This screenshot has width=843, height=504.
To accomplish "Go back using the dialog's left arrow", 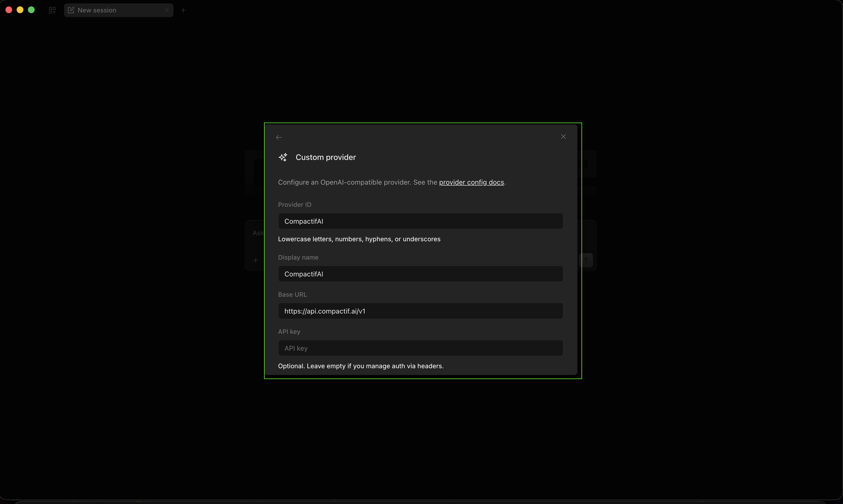I will [279, 137].
